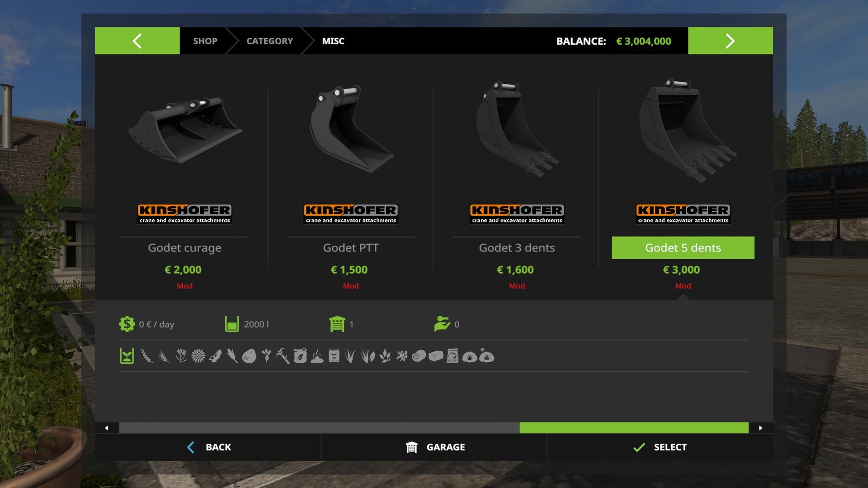Select the Godet curage bucket thumbnail
Image resolution: width=868 pixels, height=488 pixels.
click(x=185, y=130)
